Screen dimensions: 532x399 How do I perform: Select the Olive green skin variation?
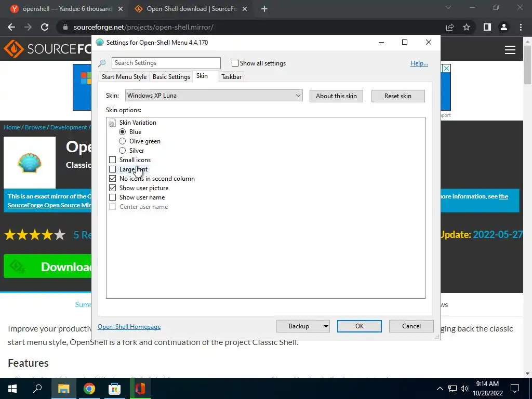pyautogui.click(x=123, y=141)
